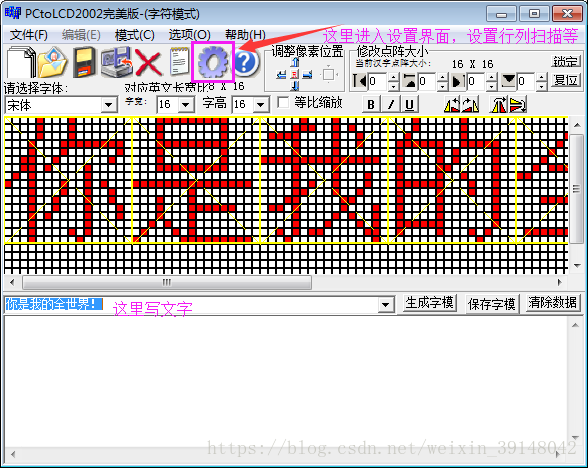Decrease the top margin stepper value
Image resolution: width=588 pixels, height=468 pixels.
coord(442,86)
